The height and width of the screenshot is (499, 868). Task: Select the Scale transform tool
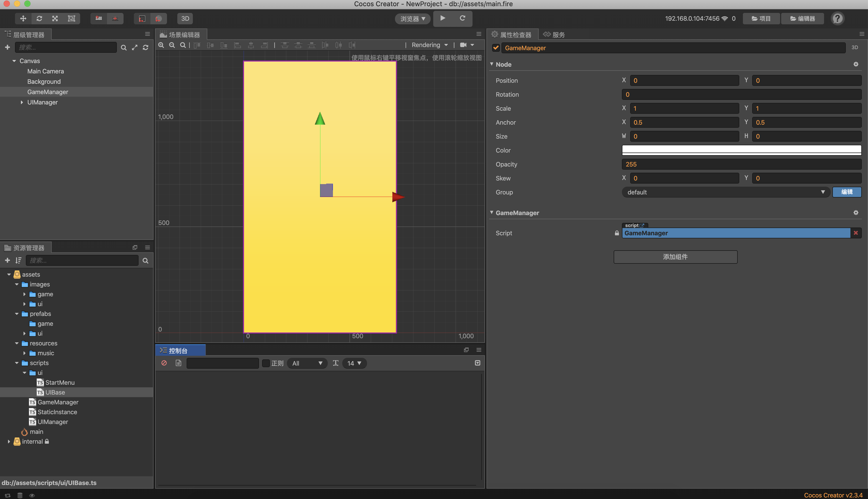pos(55,19)
